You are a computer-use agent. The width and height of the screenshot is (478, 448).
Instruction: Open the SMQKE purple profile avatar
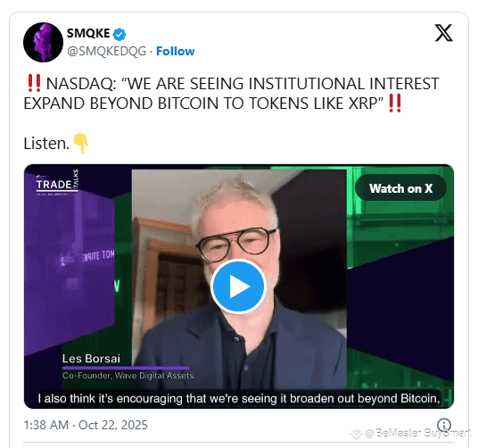pos(44,42)
